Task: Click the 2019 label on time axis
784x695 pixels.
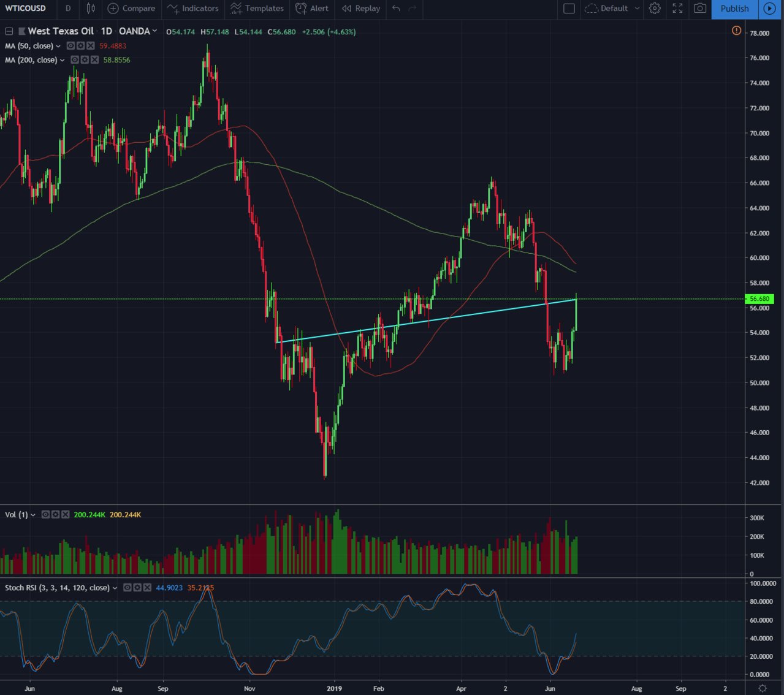Action: pyautogui.click(x=334, y=689)
